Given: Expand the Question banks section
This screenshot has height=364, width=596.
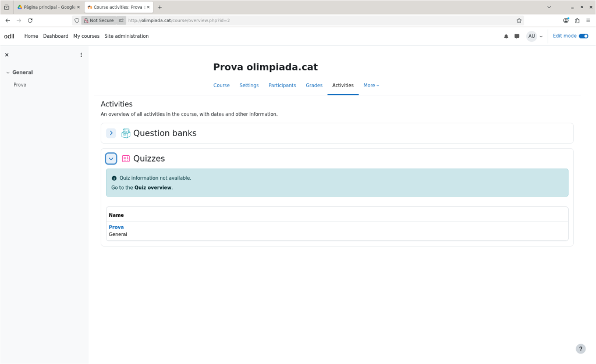Looking at the screenshot, I should (x=111, y=133).
